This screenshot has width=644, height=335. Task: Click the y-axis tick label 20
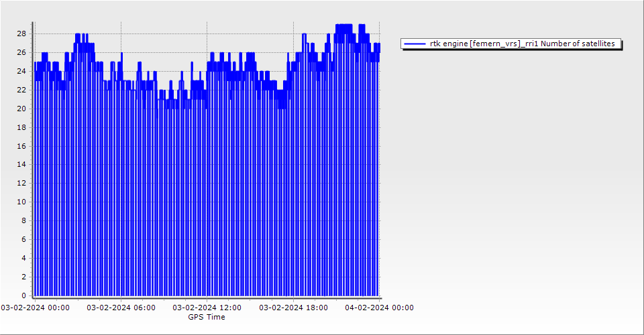tap(21, 109)
